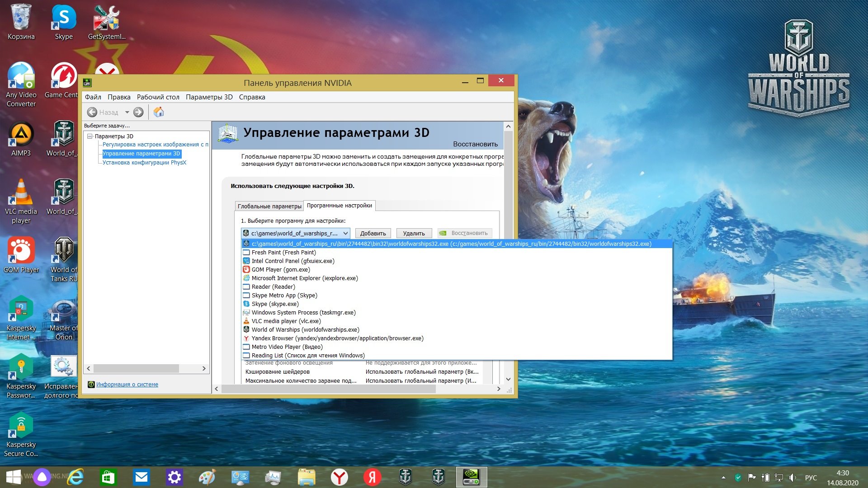Open Skype desktop shortcut icon
Image resolution: width=868 pixels, height=488 pixels.
point(64,22)
